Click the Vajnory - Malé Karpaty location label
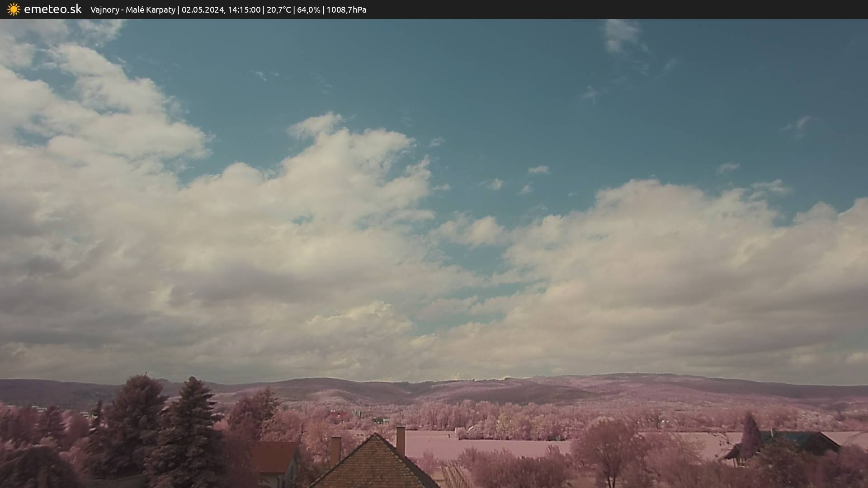Image resolution: width=868 pixels, height=488 pixels. coord(132,10)
